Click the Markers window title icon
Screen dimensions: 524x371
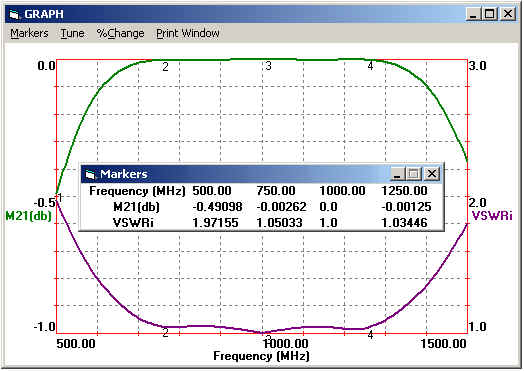90,174
